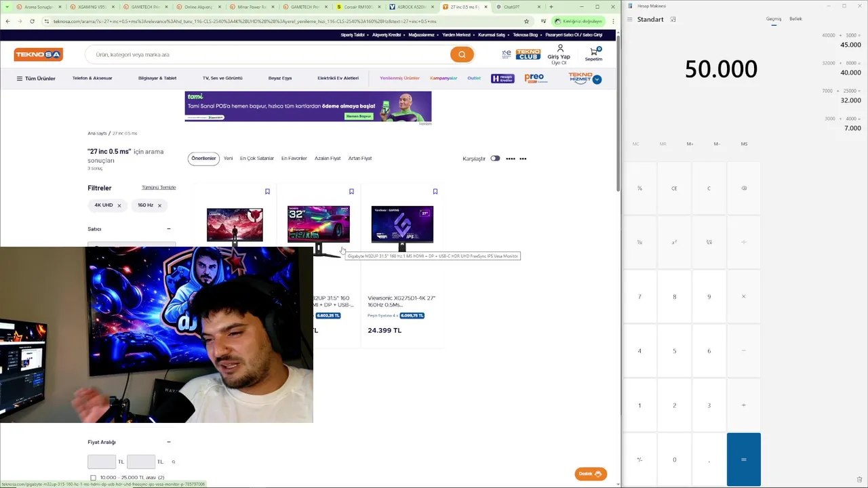Open Elektrikli Ev Aletleri category menu
This screenshot has height=488, width=868.
[x=338, y=78]
